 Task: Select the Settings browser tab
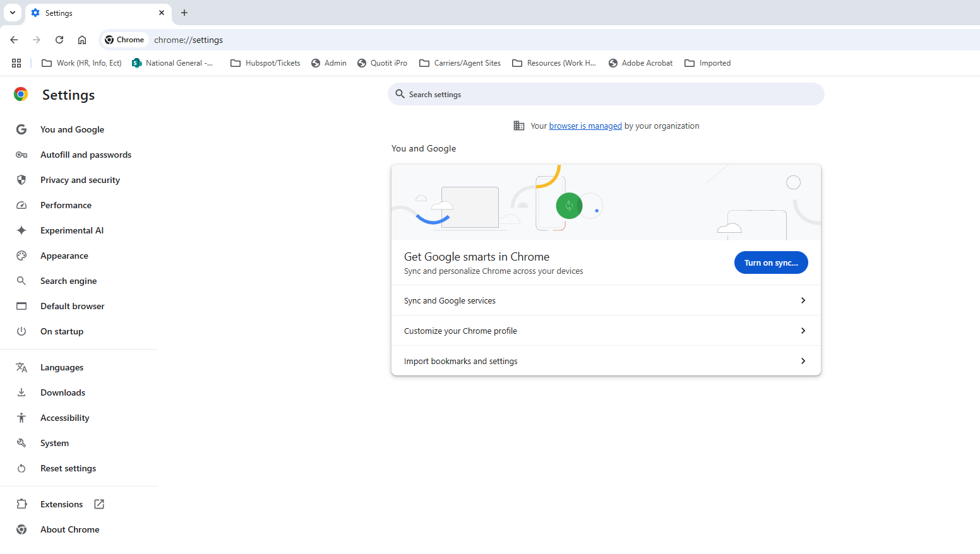pos(98,13)
